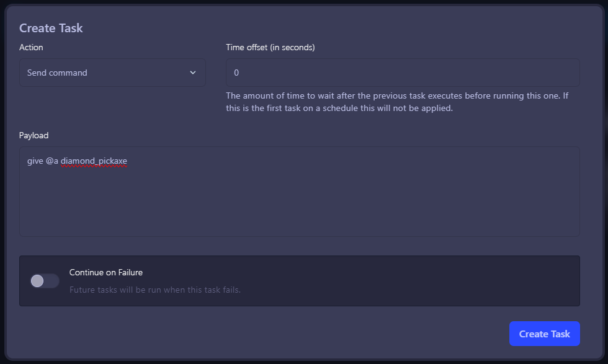Click the Continue on Failure panel background
608x364 pixels.
pos(403,281)
